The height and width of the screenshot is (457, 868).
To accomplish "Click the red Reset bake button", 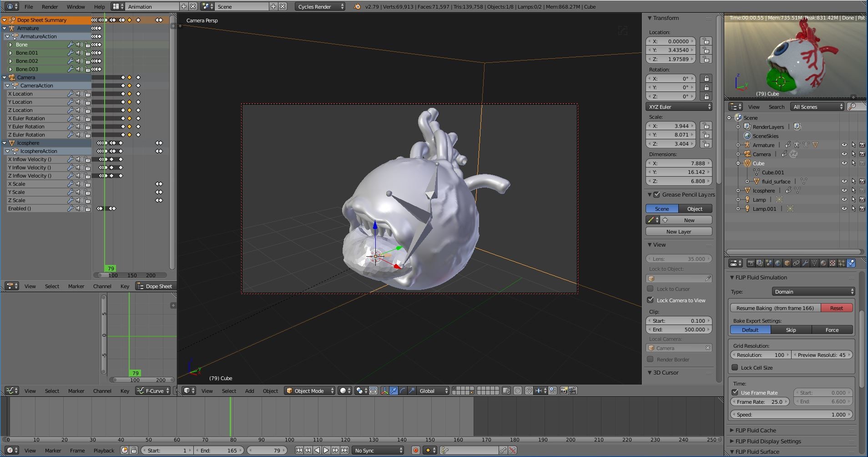I will click(x=837, y=308).
